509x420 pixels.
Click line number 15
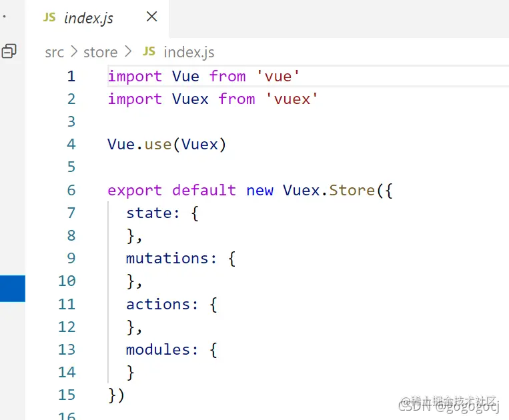click(x=67, y=395)
